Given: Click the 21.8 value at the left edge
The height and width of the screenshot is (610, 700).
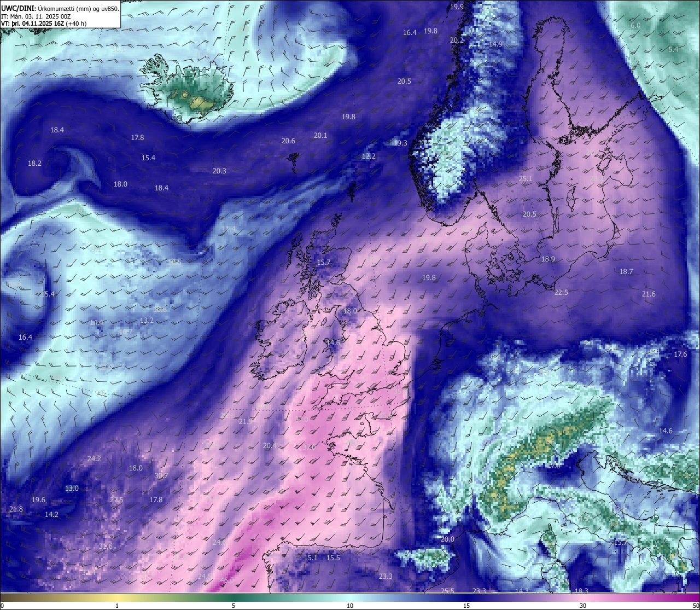Looking at the screenshot, I should click(16, 509).
